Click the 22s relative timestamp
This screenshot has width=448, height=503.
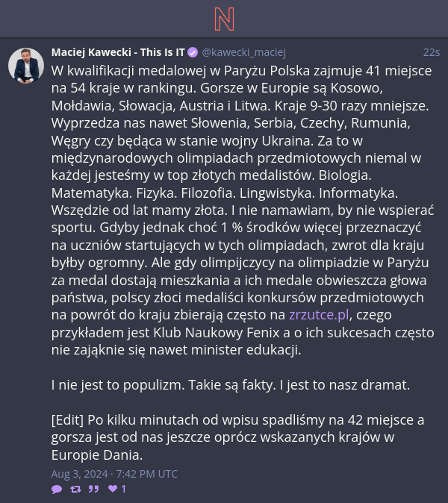coord(432,52)
